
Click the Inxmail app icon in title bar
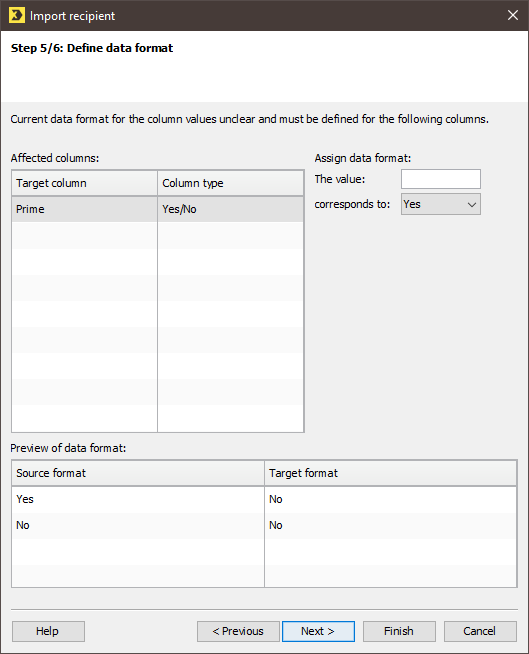coord(17,15)
